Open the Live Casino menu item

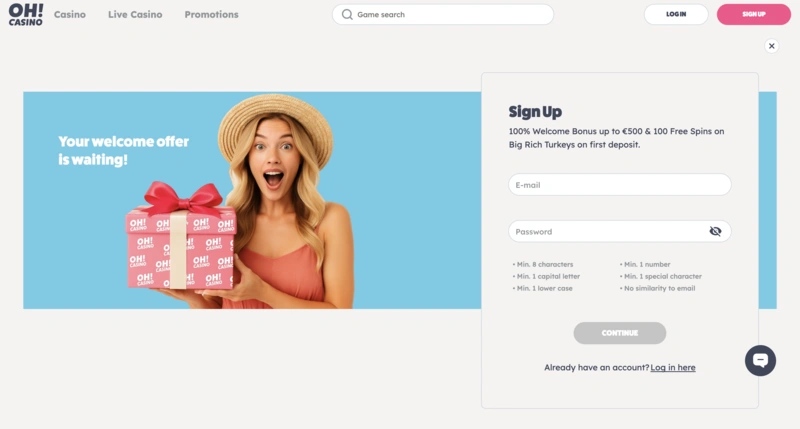(135, 14)
